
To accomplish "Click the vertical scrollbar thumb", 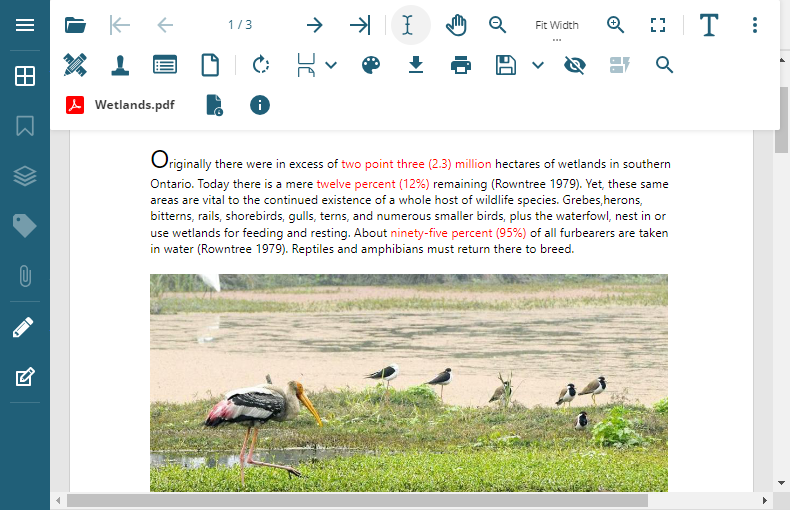I will 781,119.
